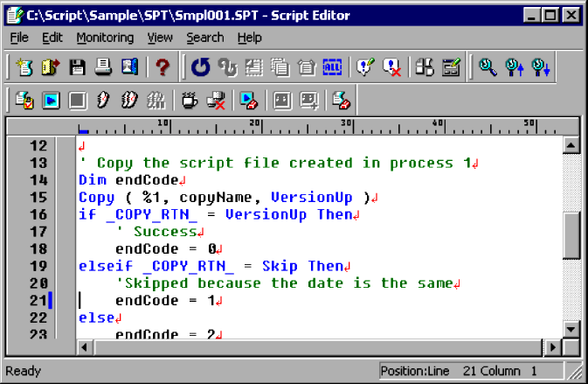
Task: Click the "' Success" comment line
Action: [157, 232]
